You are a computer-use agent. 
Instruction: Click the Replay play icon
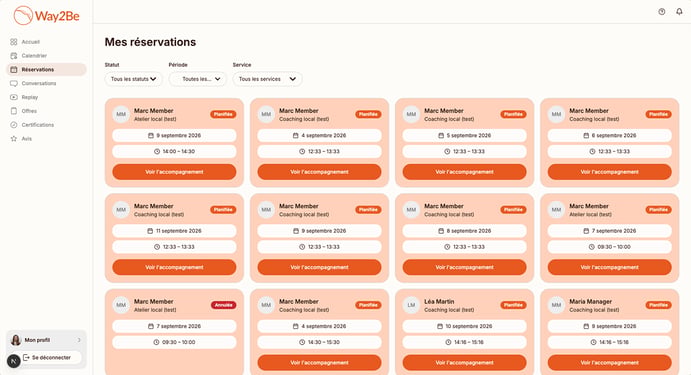pos(14,97)
